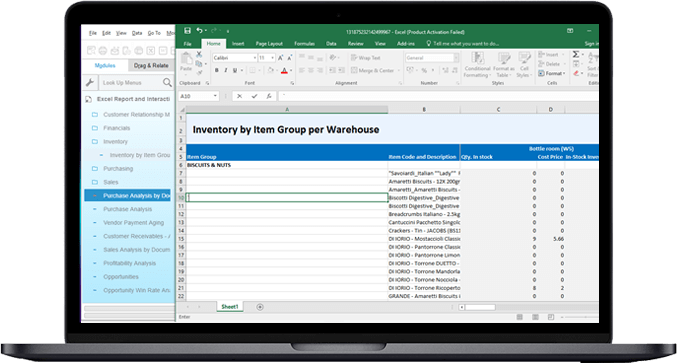Click the search magnifier in Look Up Menus

pos(167,82)
